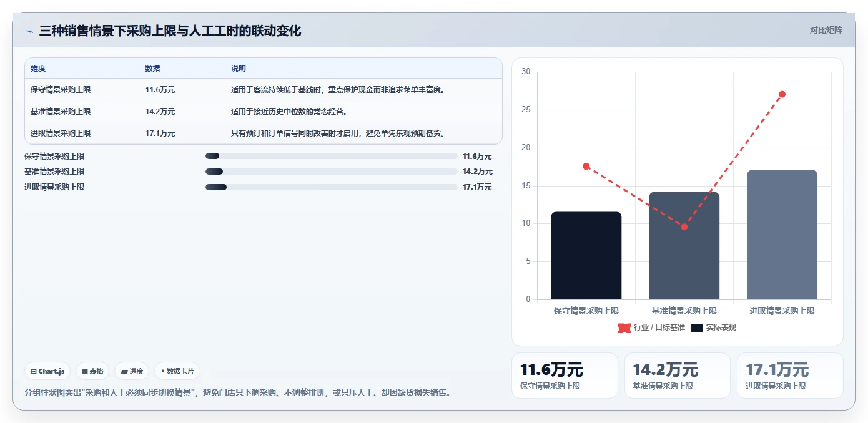Screen dimensions: 868x423
Task: Click the description starting 只有预订和订单信号
Action: pyautogui.click(x=337, y=134)
